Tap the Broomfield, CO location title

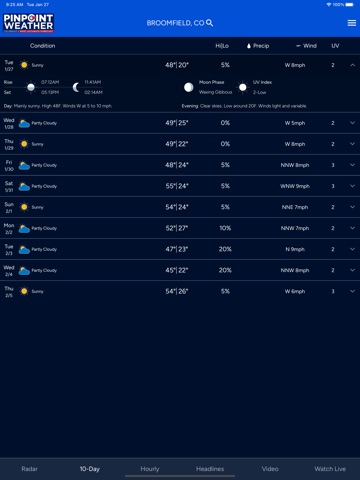[x=175, y=23]
